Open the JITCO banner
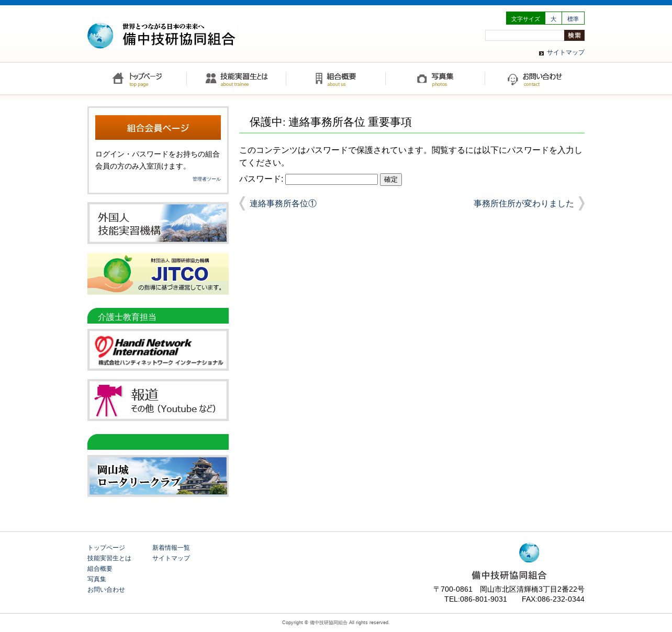 [158, 274]
